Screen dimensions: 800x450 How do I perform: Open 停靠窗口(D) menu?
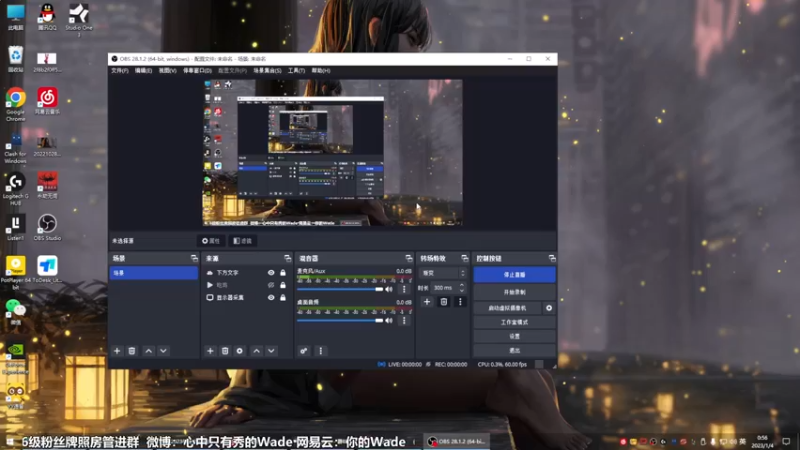pyautogui.click(x=197, y=70)
